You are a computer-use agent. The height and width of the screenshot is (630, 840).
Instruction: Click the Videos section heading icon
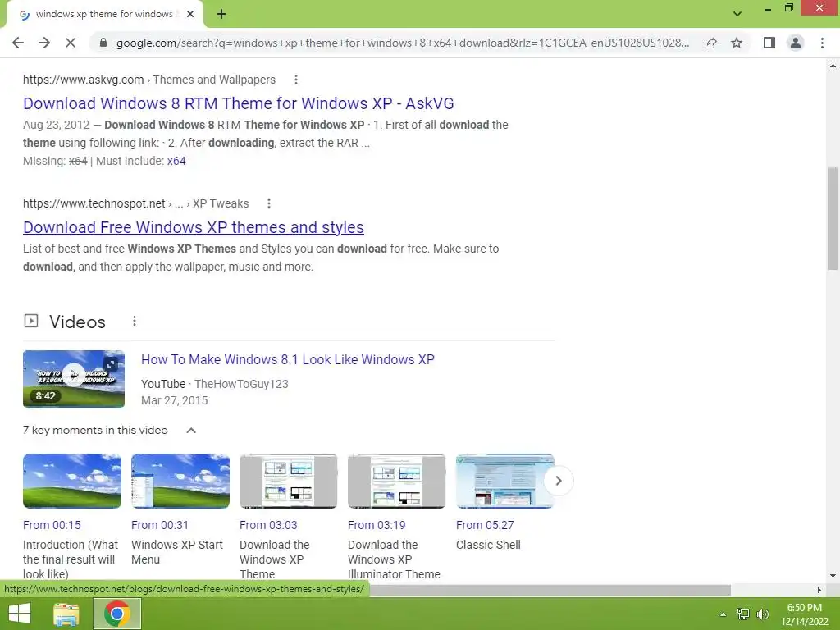click(31, 321)
